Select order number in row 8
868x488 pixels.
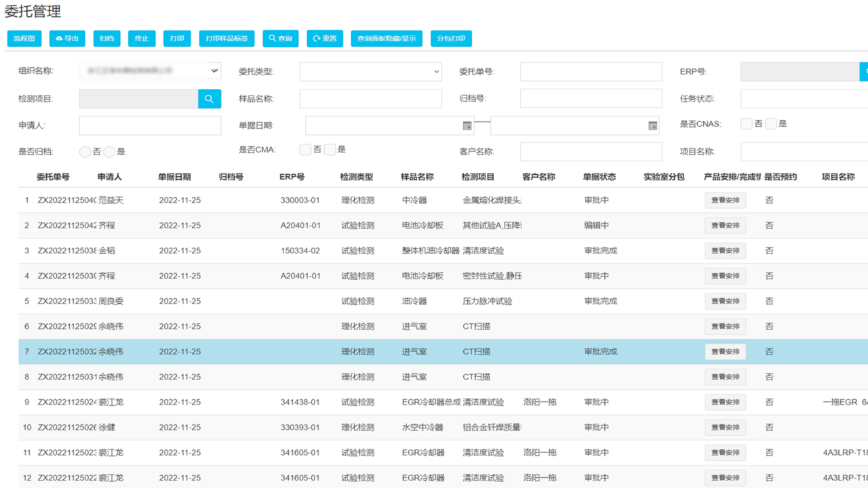[x=67, y=377]
